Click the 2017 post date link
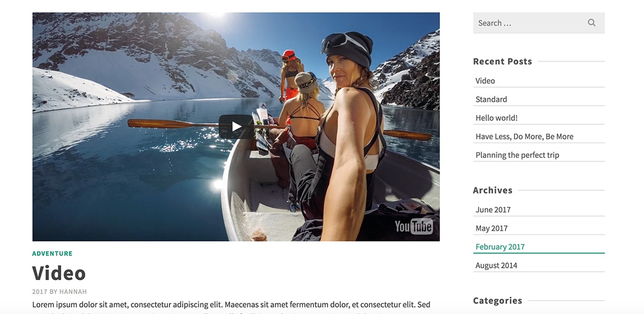 tap(40, 292)
